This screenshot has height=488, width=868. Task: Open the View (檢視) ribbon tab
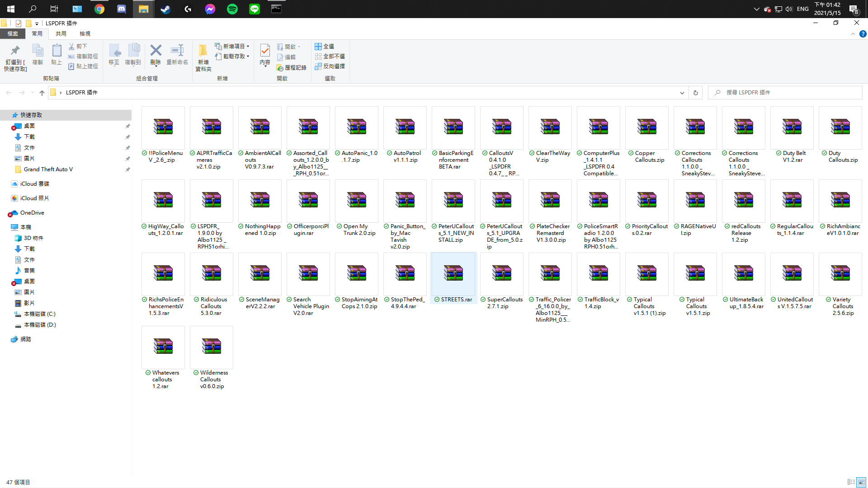pos(85,34)
